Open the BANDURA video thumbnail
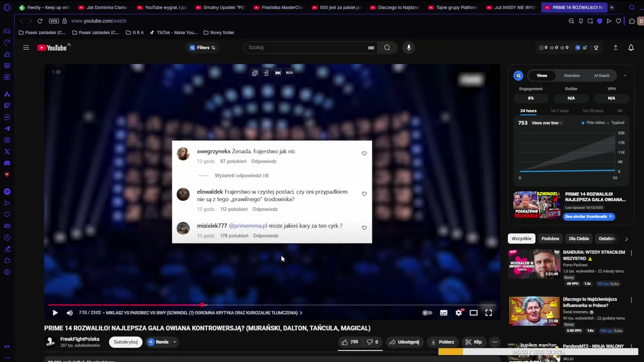 [x=534, y=264]
